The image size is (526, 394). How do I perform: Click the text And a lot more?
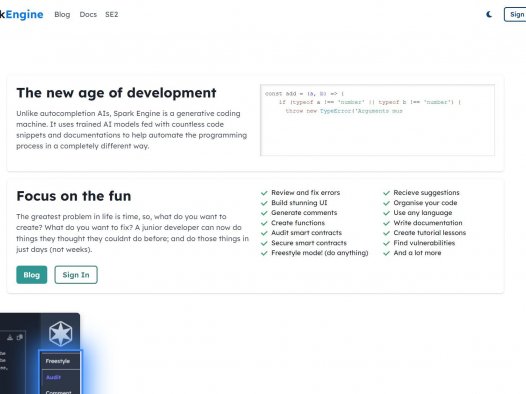click(417, 253)
